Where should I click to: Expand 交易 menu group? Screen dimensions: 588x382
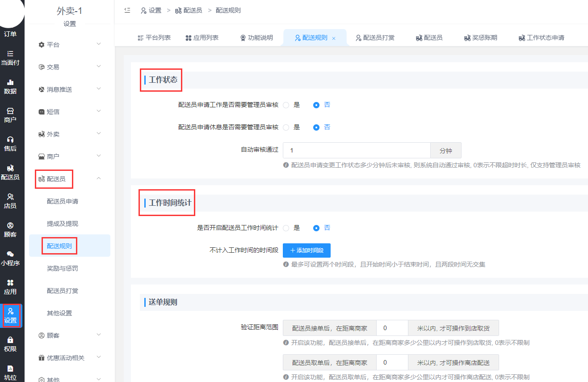70,67
